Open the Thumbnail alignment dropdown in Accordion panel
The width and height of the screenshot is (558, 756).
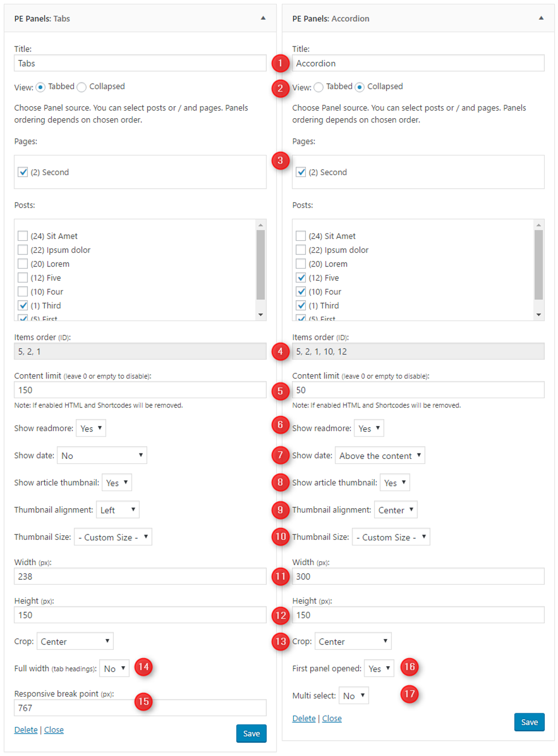[396, 509]
